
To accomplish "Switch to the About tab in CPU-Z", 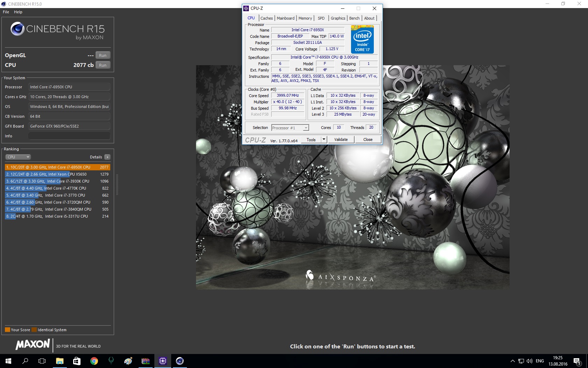I will pos(369,18).
